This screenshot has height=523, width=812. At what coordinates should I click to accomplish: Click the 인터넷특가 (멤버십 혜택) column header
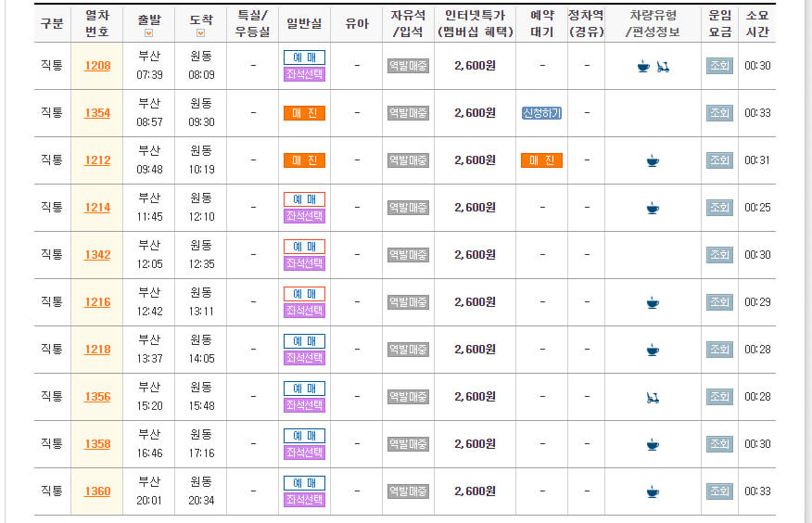point(475,23)
